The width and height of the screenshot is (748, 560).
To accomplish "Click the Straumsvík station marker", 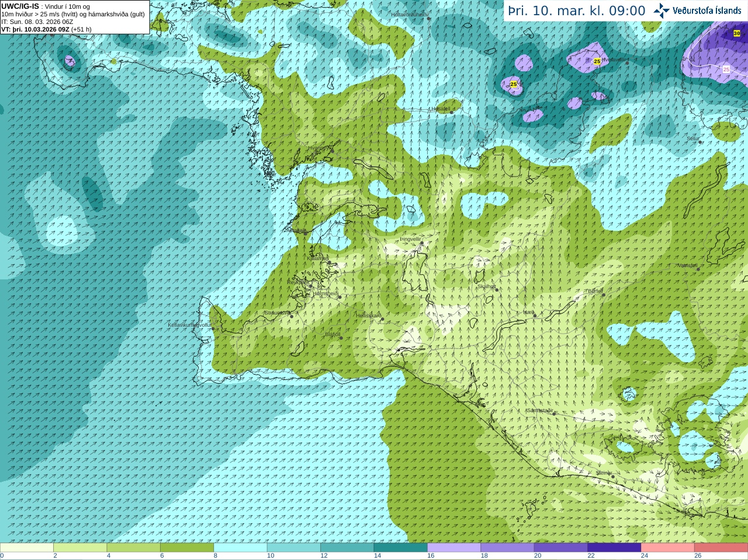I will click(x=291, y=316).
